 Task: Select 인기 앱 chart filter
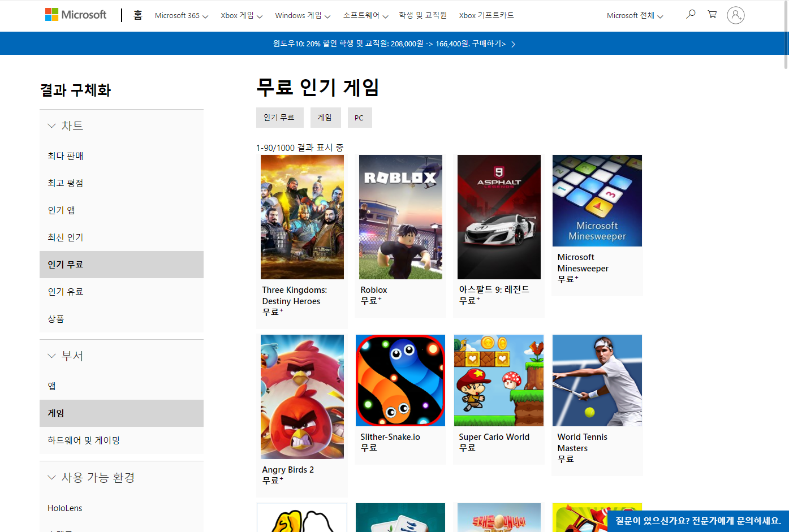tap(122, 210)
